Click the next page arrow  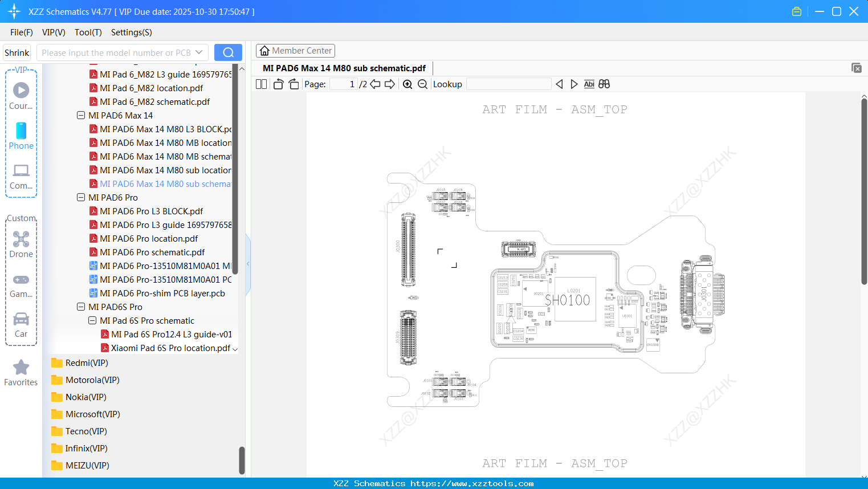point(389,84)
